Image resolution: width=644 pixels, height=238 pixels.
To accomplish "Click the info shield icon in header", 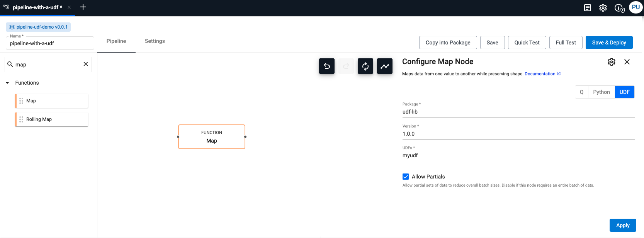I will (x=619, y=8).
